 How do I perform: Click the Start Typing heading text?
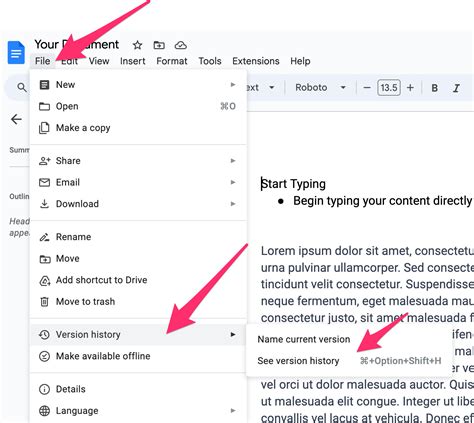coord(293,184)
